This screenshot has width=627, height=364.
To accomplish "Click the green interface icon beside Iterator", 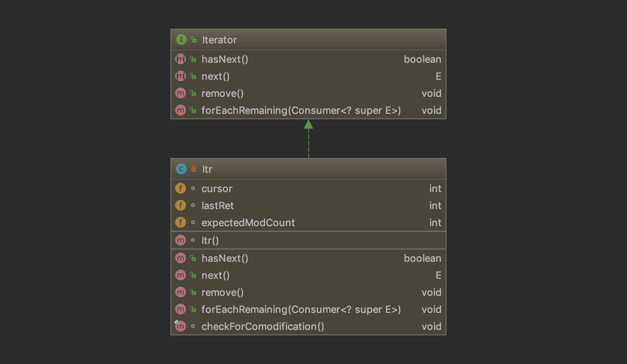I will [181, 39].
